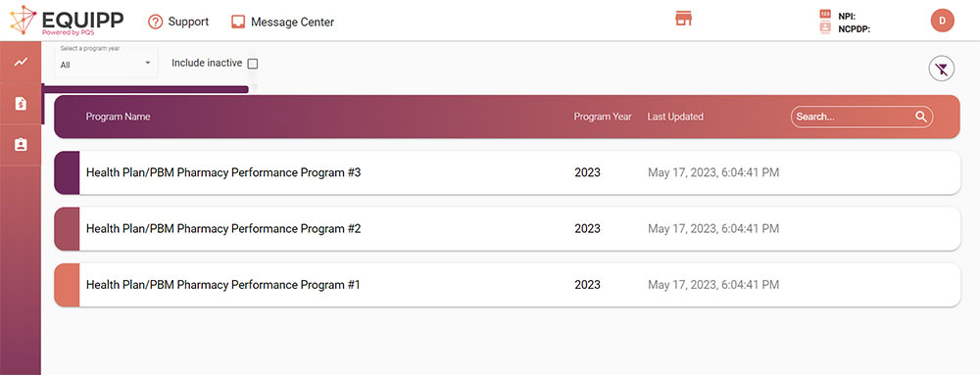
Task: Open the performance trend chart sidebar icon
Action: [22, 62]
